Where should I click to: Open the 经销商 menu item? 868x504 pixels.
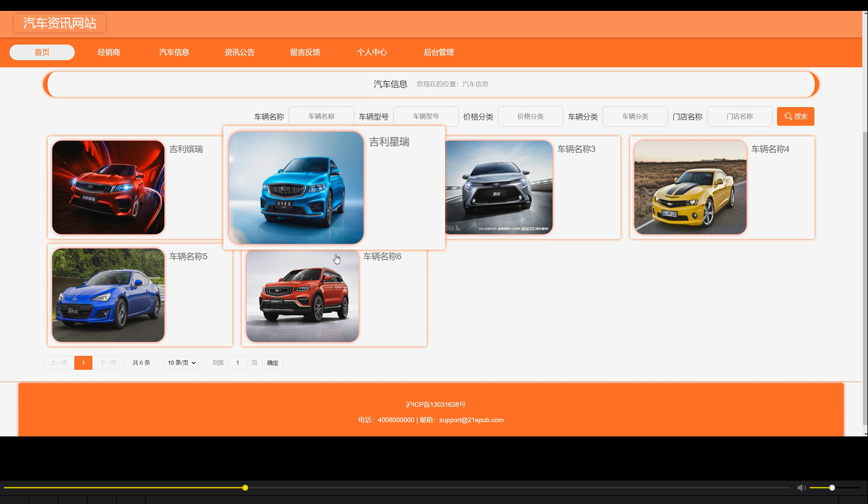pyautogui.click(x=109, y=52)
